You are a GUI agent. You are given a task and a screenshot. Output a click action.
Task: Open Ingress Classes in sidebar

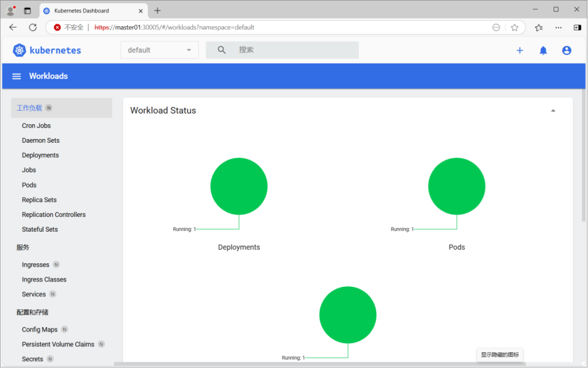point(44,280)
